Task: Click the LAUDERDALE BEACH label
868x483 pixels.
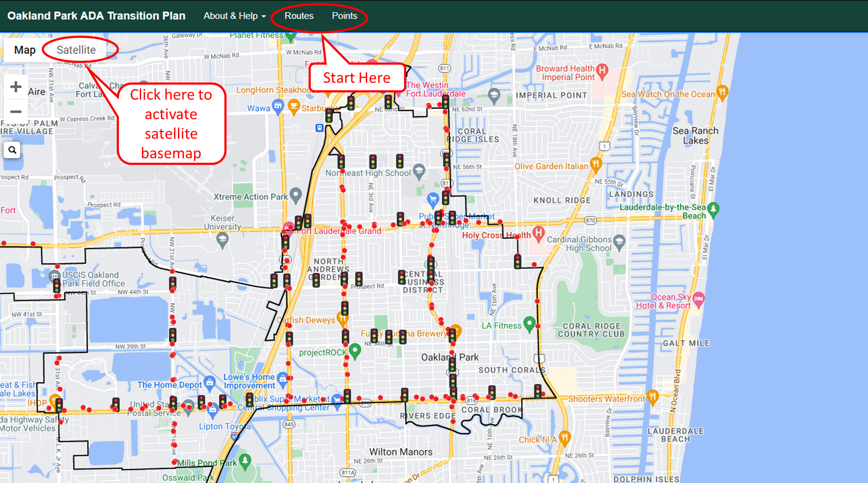Action: click(675, 435)
